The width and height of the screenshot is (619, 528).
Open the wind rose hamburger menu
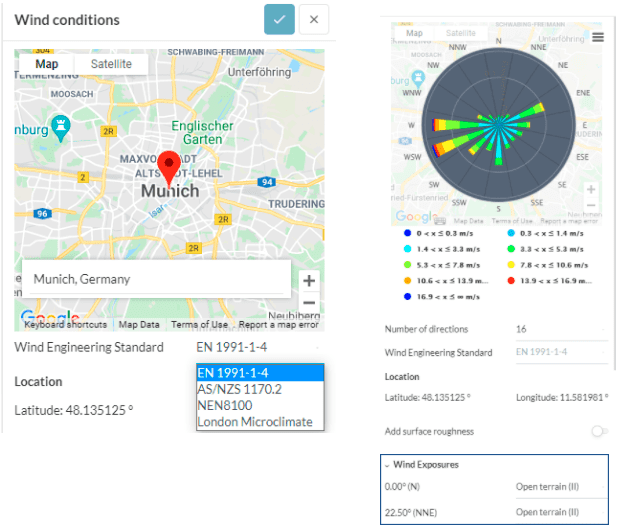(598, 38)
